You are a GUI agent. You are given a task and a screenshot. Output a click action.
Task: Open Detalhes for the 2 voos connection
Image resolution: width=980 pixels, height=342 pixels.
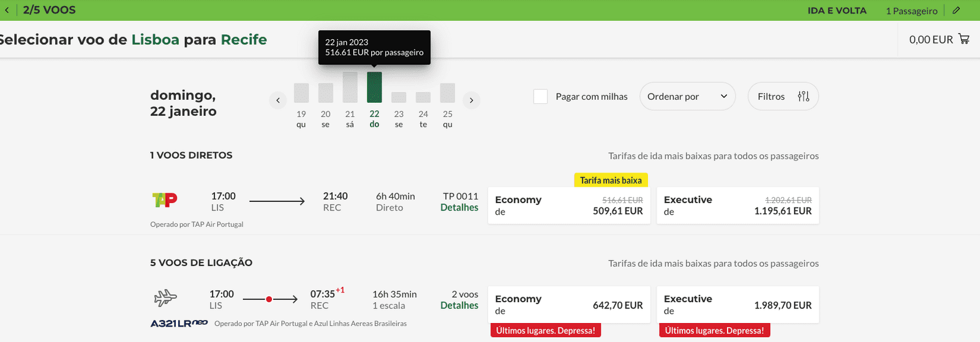pyautogui.click(x=459, y=305)
